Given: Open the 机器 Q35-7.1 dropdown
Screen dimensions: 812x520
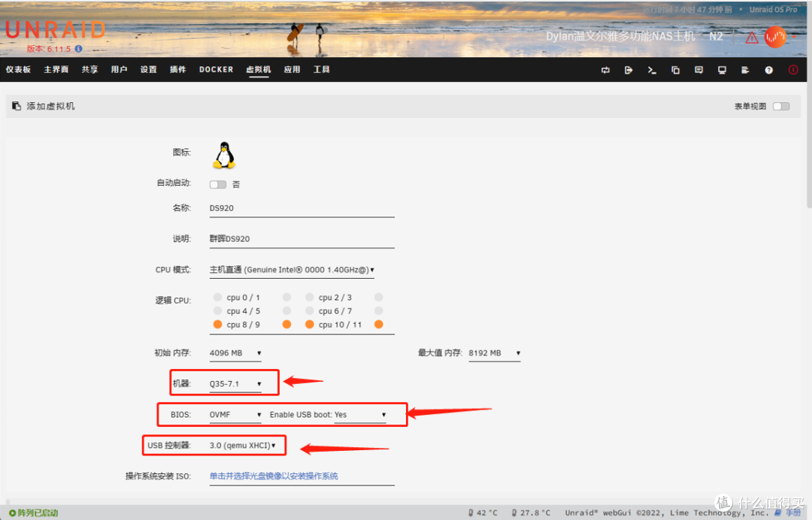Looking at the screenshot, I should [x=235, y=384].
